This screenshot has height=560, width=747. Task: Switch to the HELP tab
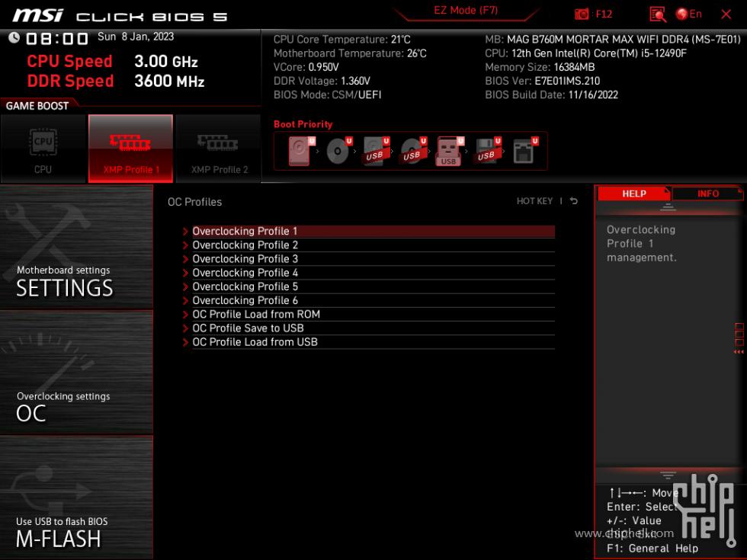(633, 193)
